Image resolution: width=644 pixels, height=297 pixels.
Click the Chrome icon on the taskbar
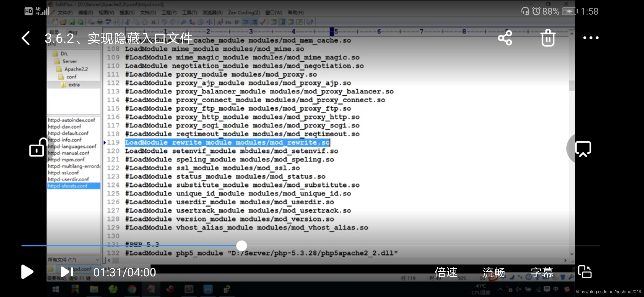(x=132, y=289)
